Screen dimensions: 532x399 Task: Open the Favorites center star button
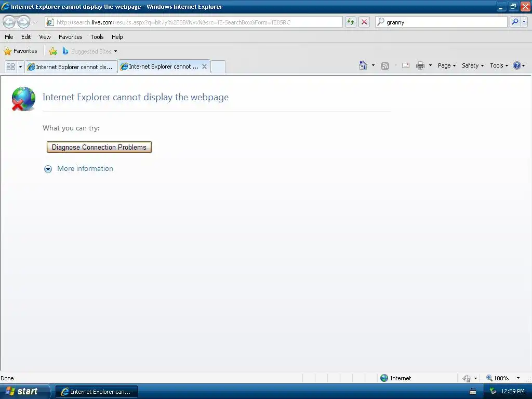pos(20,51)
